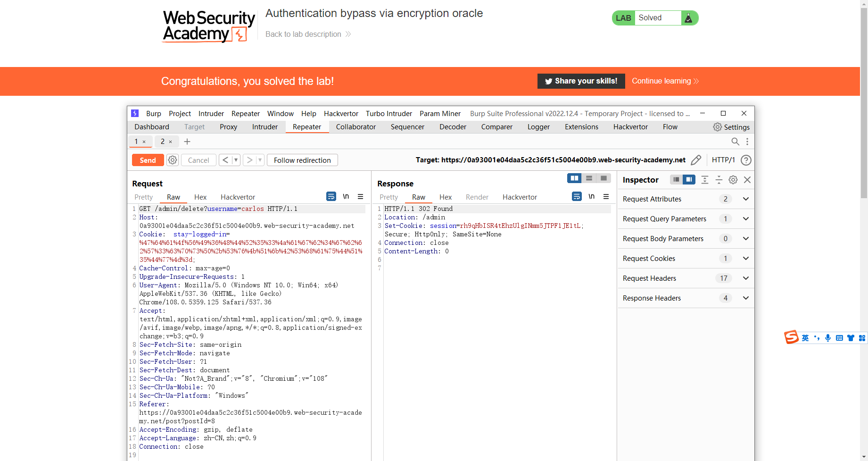Screen dimensions: 868x461
Task: Open the Param Miner menu
Action: coord(440,114)
